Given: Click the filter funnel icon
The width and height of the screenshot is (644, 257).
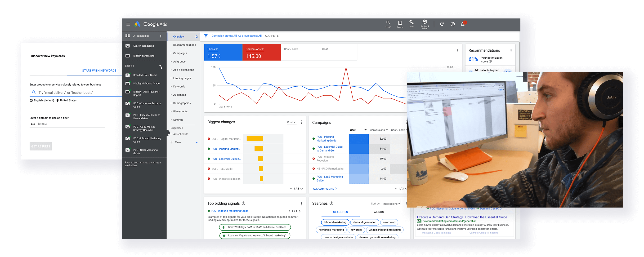Looking at the screenshot, I should pos(206,36).
